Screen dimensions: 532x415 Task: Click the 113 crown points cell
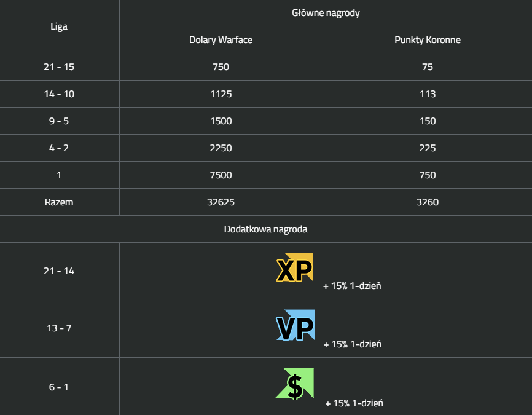[x=428, y=94]
